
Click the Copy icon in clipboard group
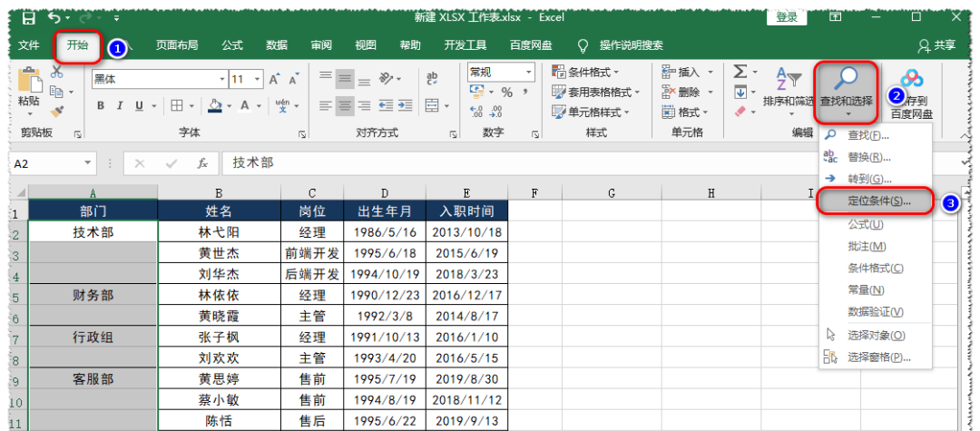pyautogui.click(x=57, y=92)
